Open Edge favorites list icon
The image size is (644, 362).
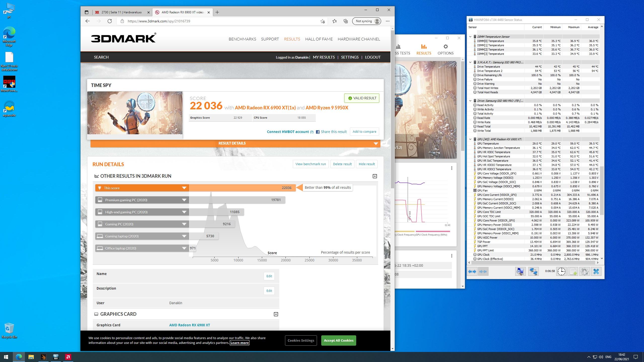click(x=334, y=21)
